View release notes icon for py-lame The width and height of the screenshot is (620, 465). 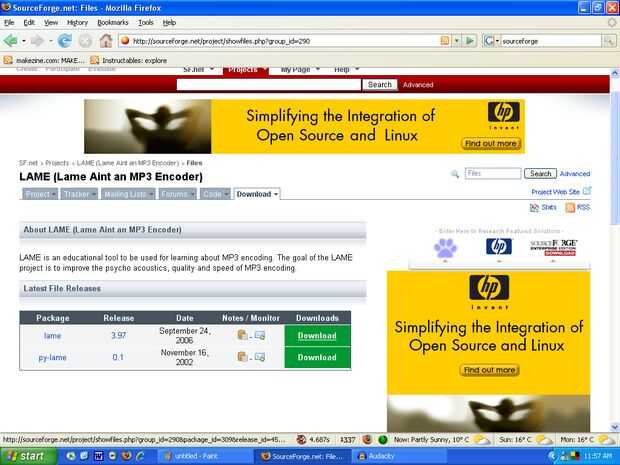242,357
